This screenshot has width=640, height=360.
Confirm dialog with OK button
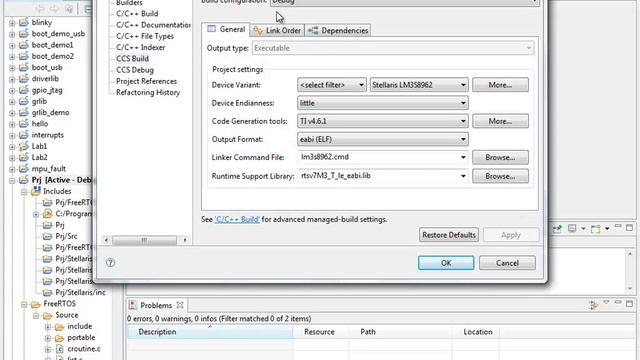coord(446,263)
